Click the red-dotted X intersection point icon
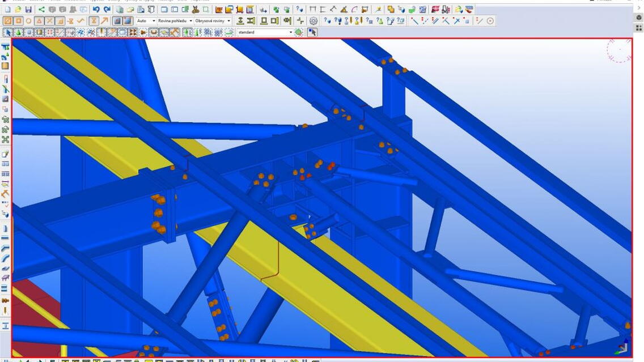Viewport: 644px width, 362px height. 456,20
